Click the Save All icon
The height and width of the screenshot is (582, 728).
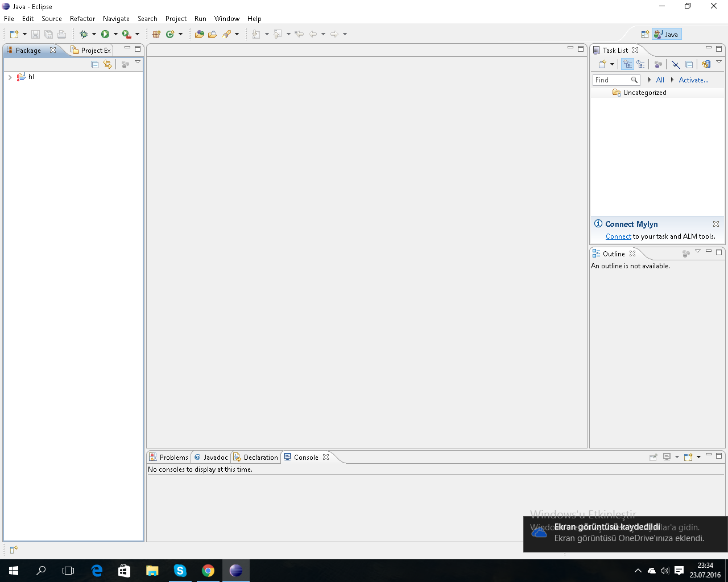coord(48,34)
